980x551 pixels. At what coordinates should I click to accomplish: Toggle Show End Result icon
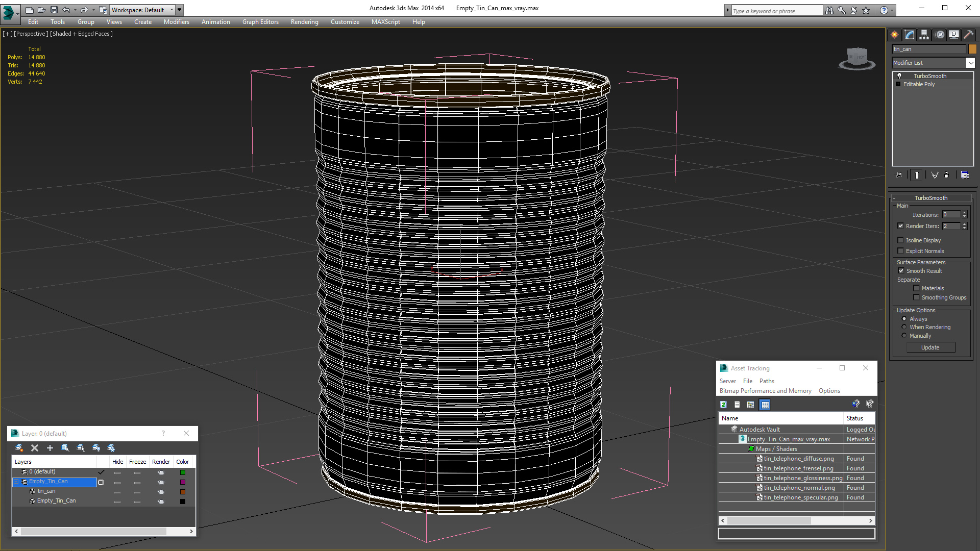click(x=917, y=175)
